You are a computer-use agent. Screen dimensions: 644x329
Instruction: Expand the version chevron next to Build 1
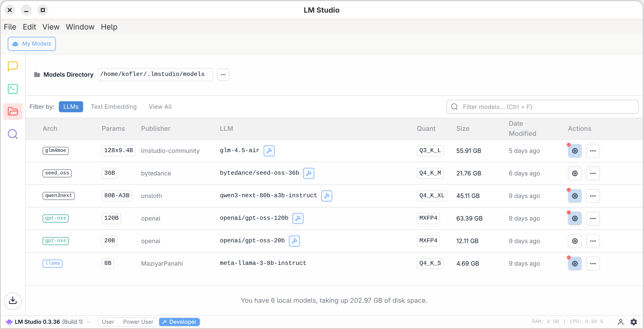89,322
